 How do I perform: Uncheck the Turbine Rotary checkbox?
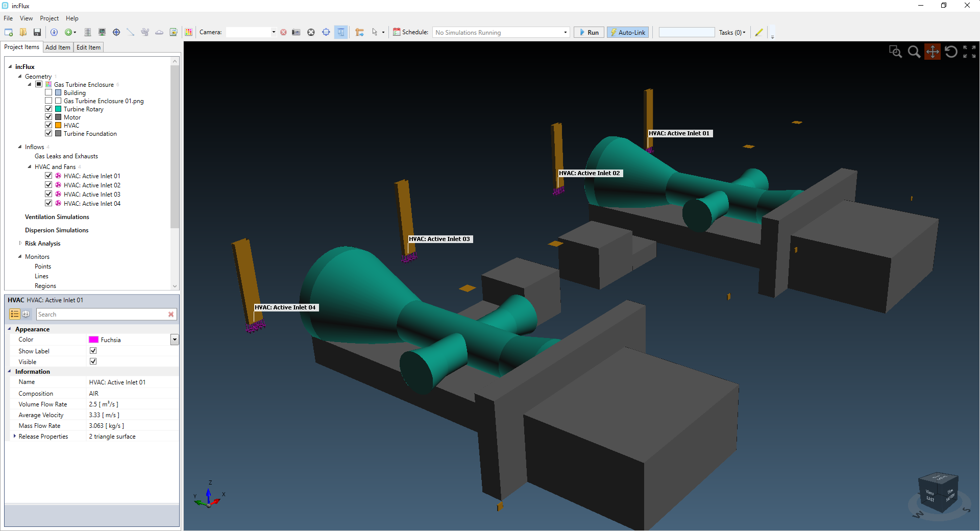click(x=48, y=109)
